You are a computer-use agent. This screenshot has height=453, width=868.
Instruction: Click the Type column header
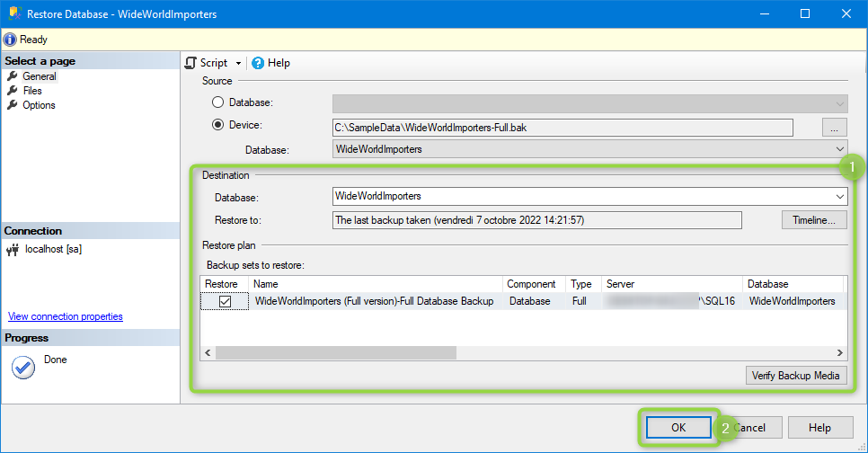(583, 284)
